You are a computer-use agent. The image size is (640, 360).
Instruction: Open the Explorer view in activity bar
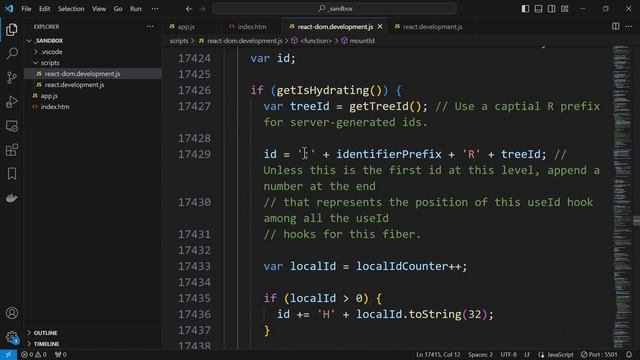point(12,29)
